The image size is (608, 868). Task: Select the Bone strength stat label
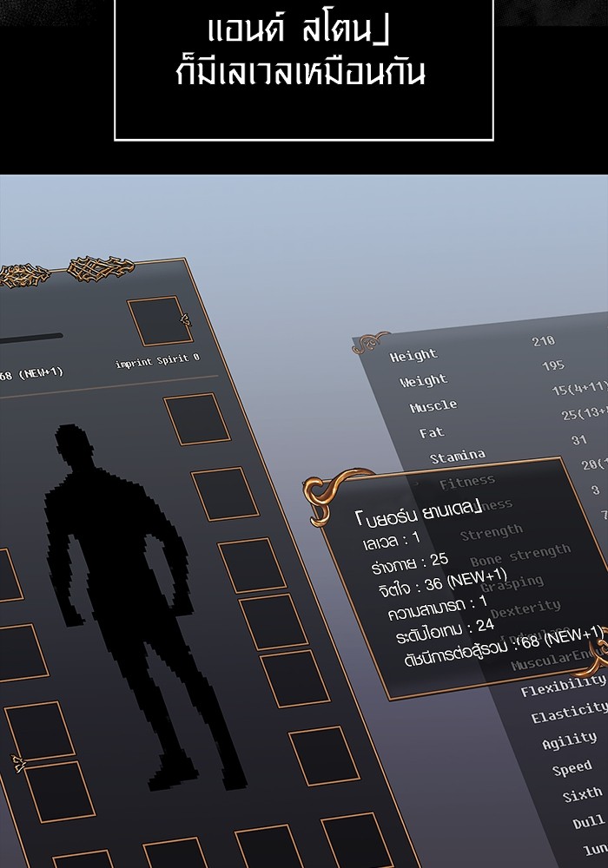click(520, 556)
